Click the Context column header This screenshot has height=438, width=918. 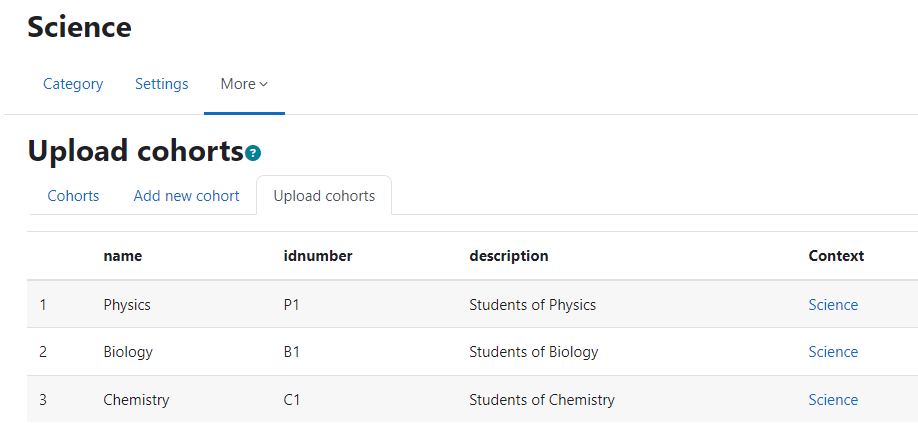tap(836, 256)
